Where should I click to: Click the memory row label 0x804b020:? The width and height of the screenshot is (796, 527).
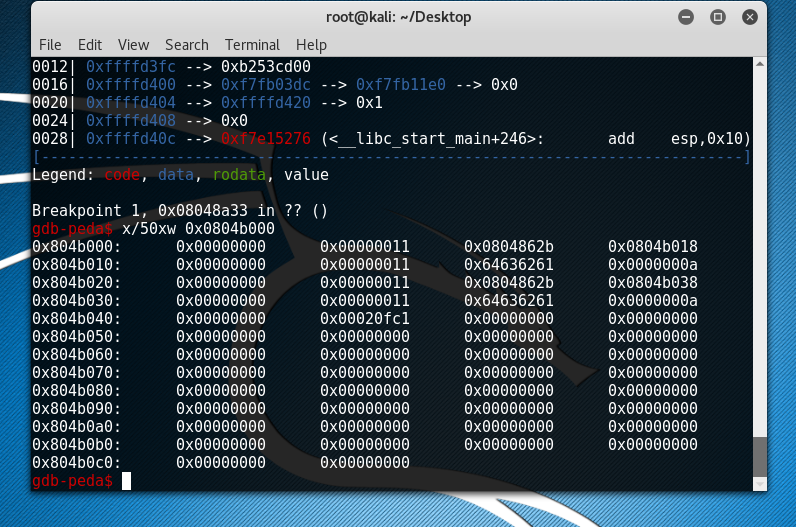[77, 283]
